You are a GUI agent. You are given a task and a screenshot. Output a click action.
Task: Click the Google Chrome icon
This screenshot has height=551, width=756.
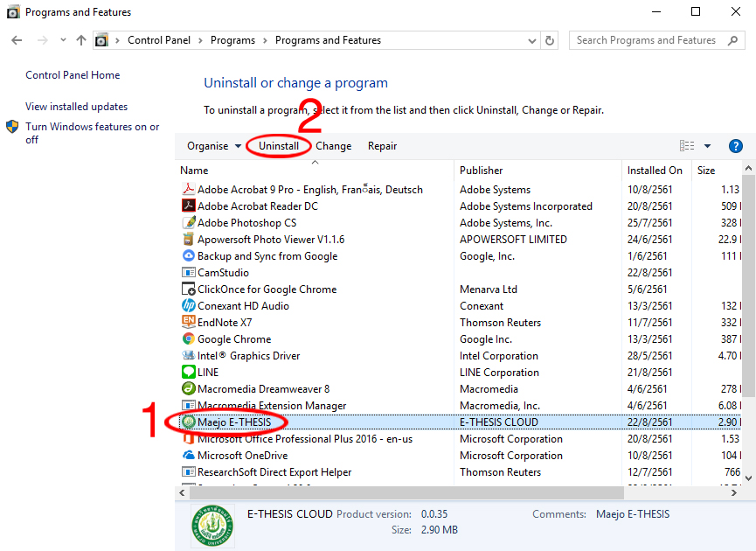pyautogui.click(x=189, y=339)
